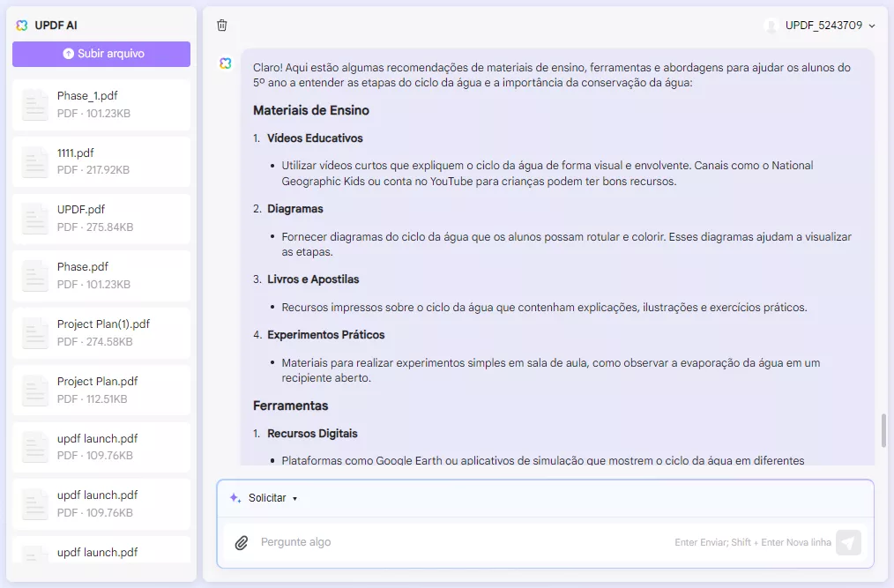Click the Phase_1.pdf file icon
This screenshot has width=894, height=588.
(34, 105)
